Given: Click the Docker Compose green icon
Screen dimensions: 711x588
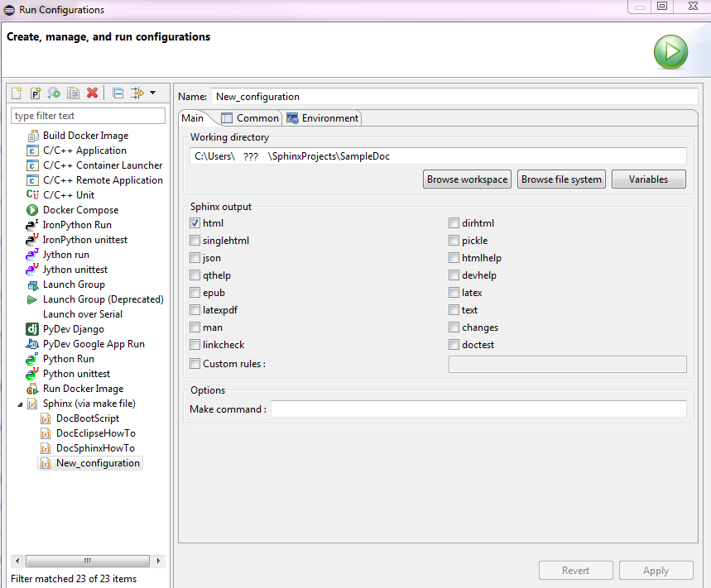Looking at the screenshot, I should pos(32,210).
